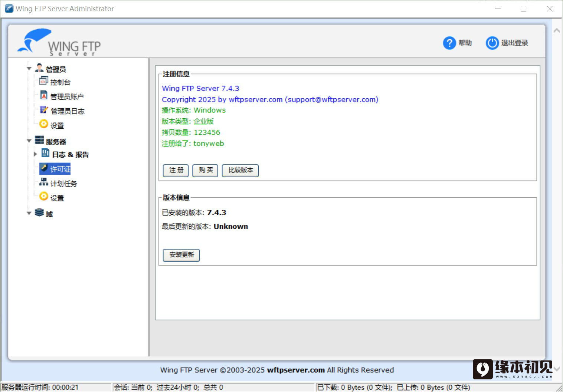Click the gear icon under 管理员 section

pos(44,124)
